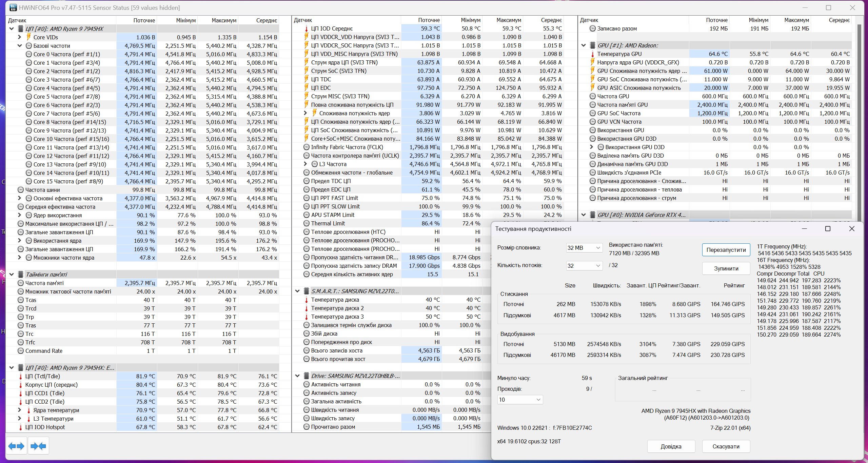Click the S.M.A.R.T. SAMSUNG drive icon
This screenshot has width=868, height=463.
click(x=307, y=291)
